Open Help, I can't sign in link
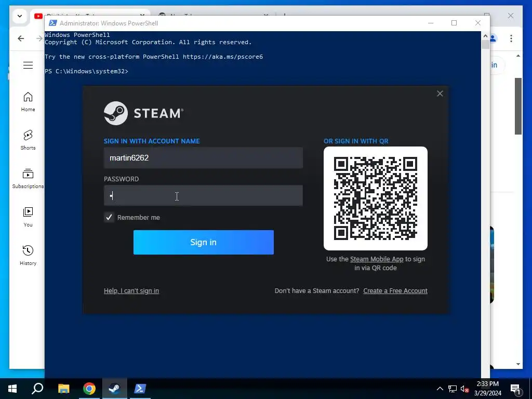Viewport: 532px width, 399px height. point(131,291)
